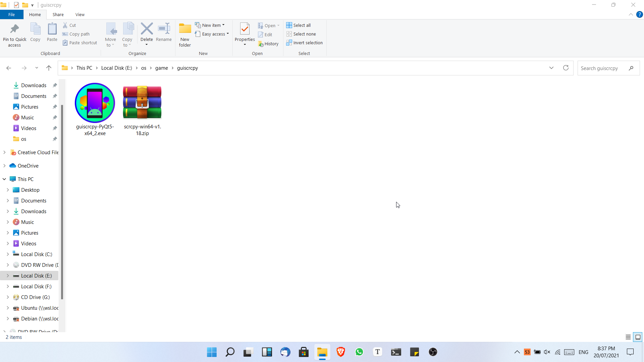
Task: Select Desktop under This PC
Action: coord(30,190)
